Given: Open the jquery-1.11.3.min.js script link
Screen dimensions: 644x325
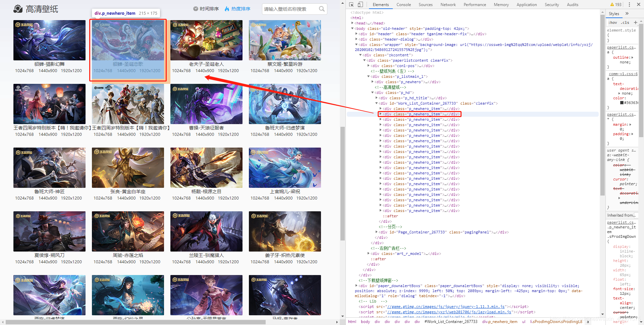Looking at the screenshot, I should (446, 307).
